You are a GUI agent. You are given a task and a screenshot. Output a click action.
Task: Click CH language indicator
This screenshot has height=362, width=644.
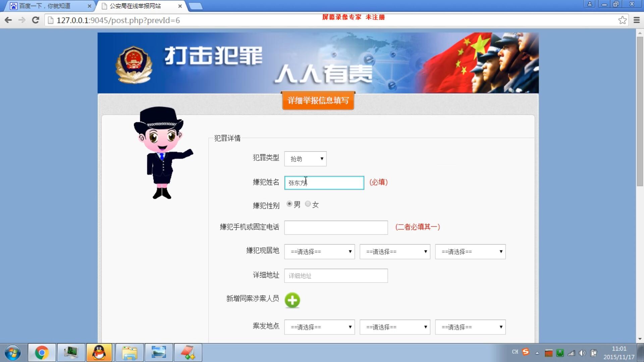point(515,352)
